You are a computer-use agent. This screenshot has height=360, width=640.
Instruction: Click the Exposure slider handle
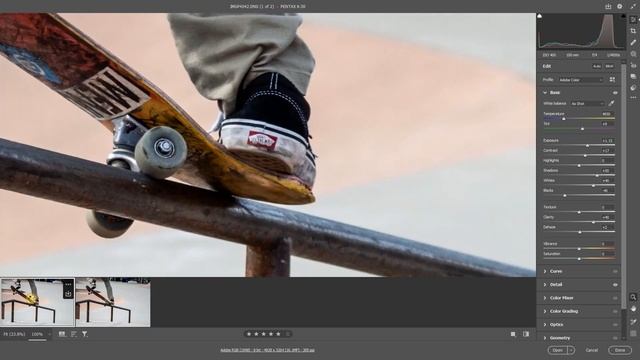point(588,145)
